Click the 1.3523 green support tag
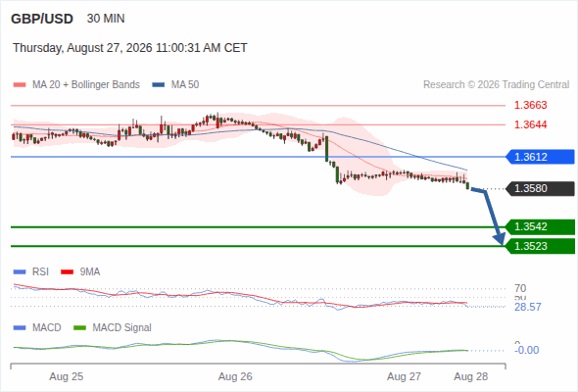The image size is (578, 392). 540,246
